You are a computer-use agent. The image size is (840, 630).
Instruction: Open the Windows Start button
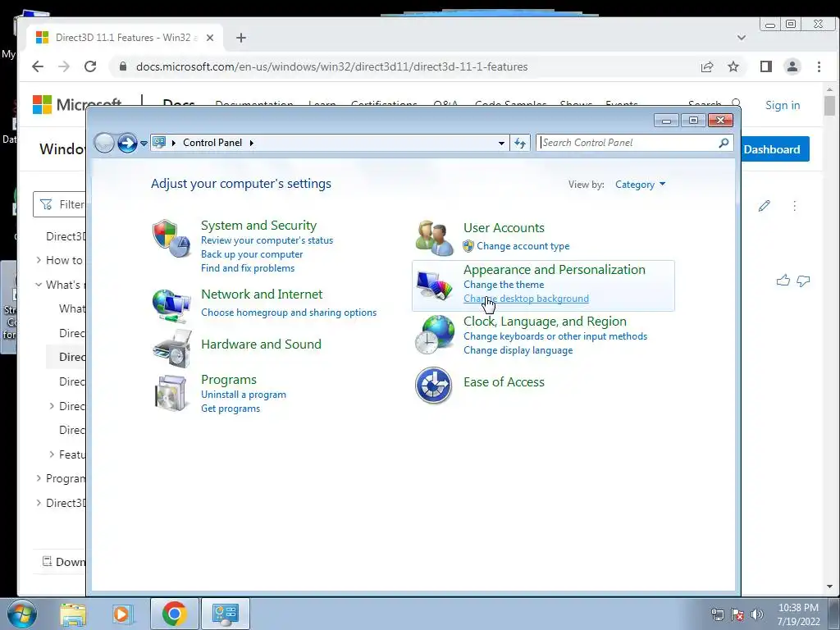(22, 614)
